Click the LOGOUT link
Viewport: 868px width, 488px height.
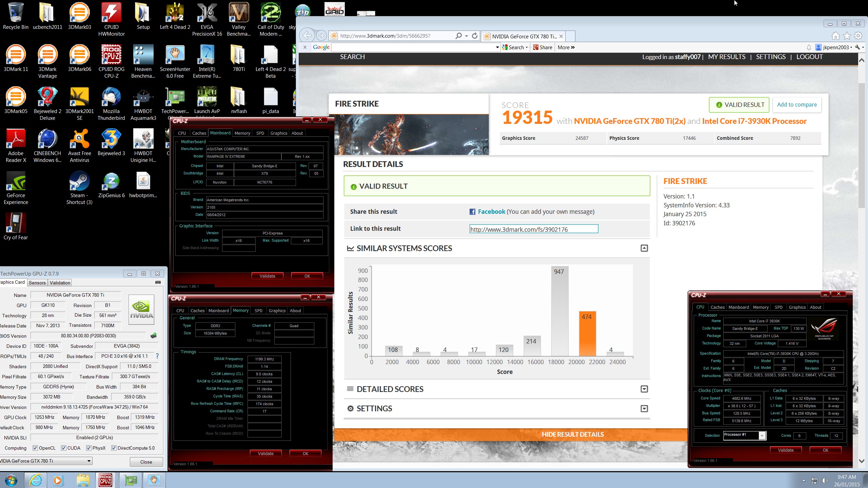coord(810,57)
